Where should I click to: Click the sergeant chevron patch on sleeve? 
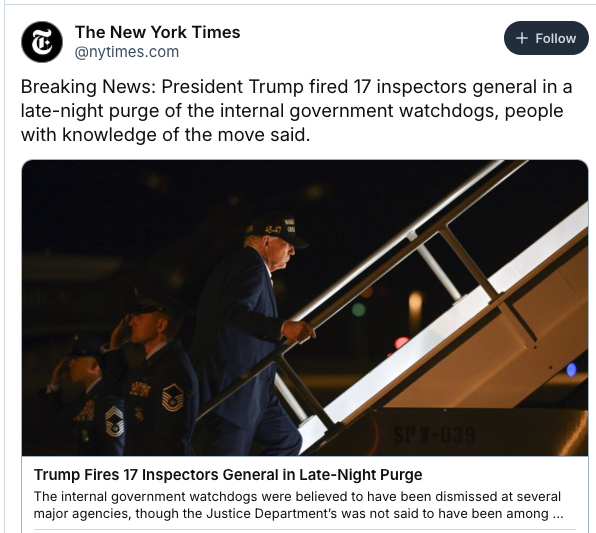173,397
